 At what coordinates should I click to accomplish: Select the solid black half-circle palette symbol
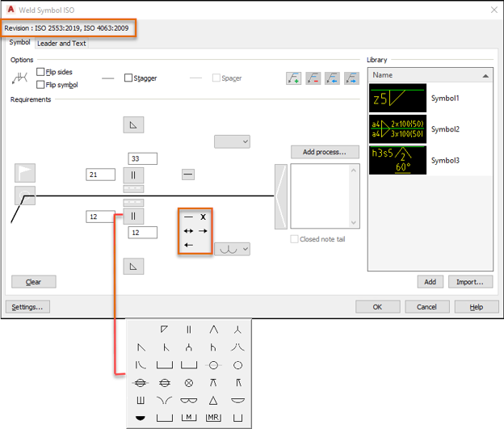[141, 418]
